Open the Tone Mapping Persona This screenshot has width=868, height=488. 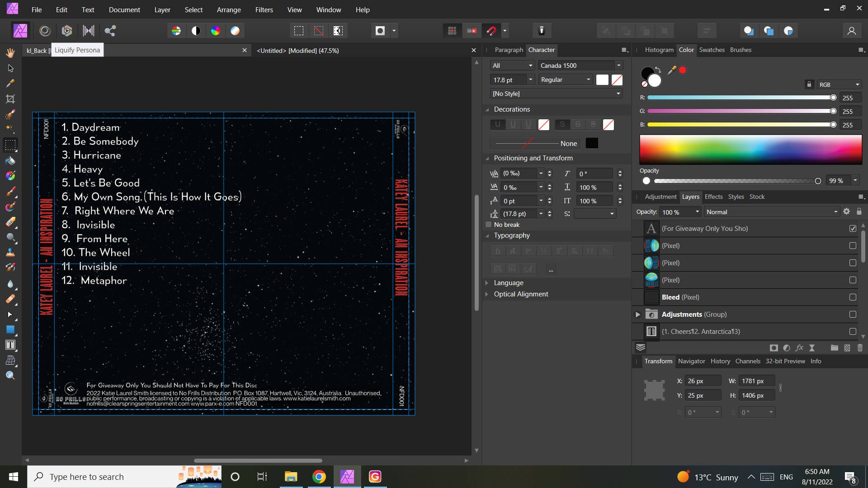point(89,31)
